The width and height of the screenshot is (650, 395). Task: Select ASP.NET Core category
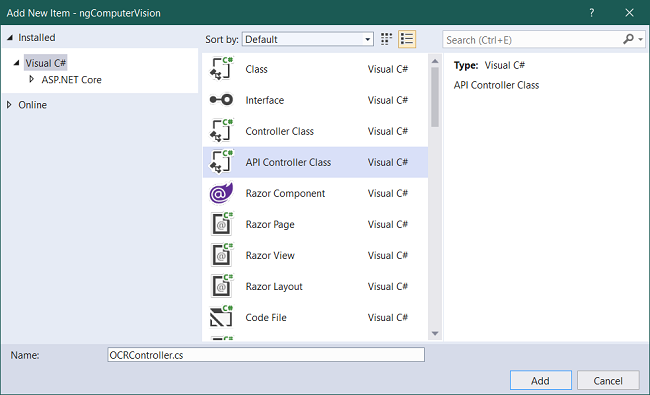coord(71,80)
